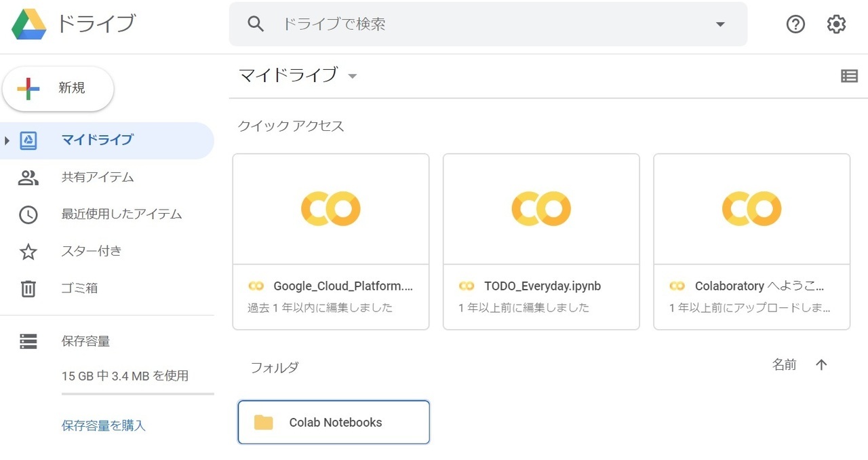This screenshot has height=460, width=868.
Task: Open the 名前 sort field selector
Action: 785,365
